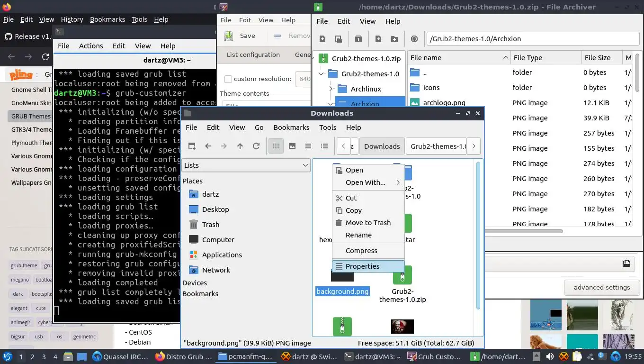Click the geometric tag link

[x=84, y=337]
